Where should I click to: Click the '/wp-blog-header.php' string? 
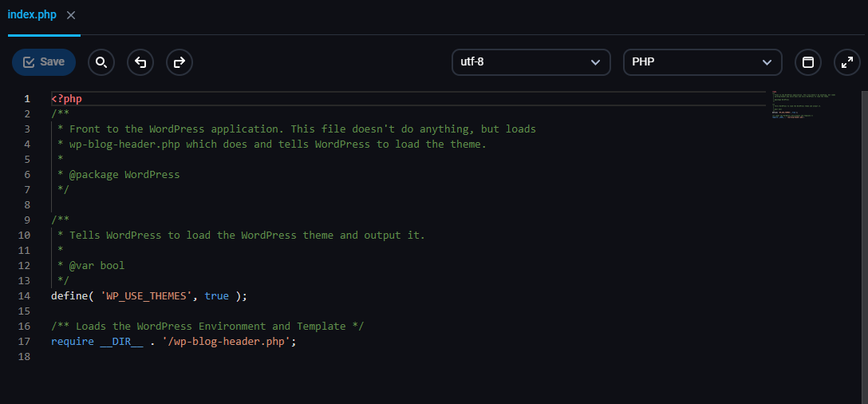(227, 342)
